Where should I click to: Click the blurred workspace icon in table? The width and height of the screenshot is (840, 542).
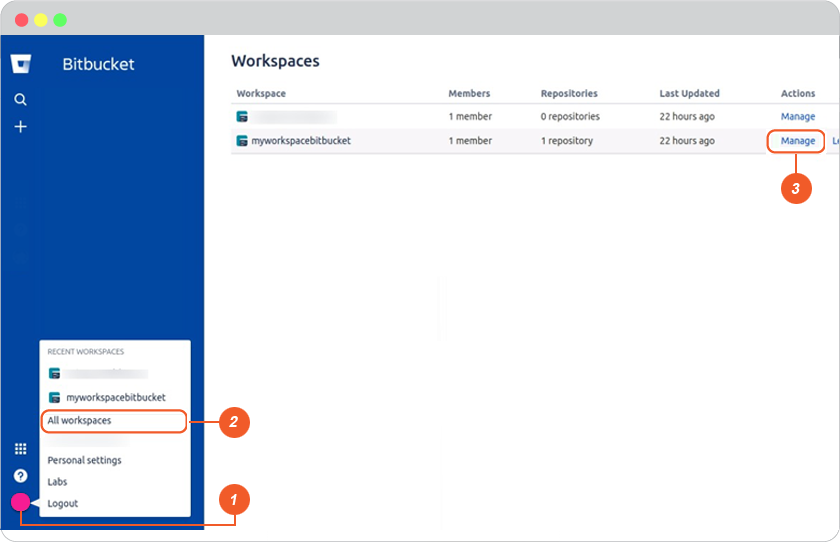click(242, 116)
